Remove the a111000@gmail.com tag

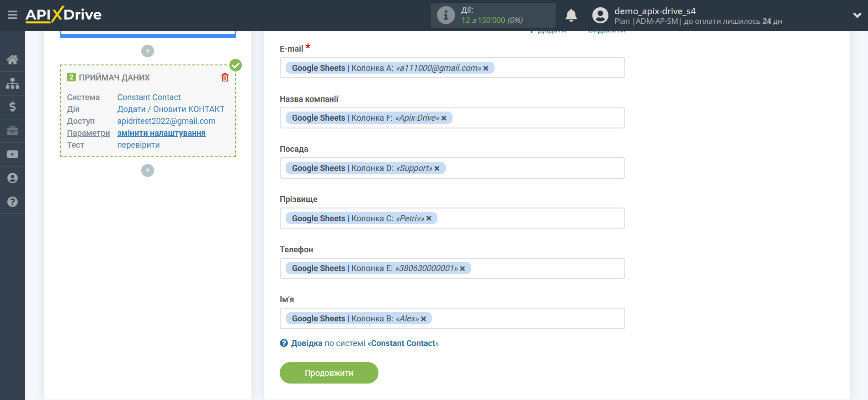click(x=486, y=68)
